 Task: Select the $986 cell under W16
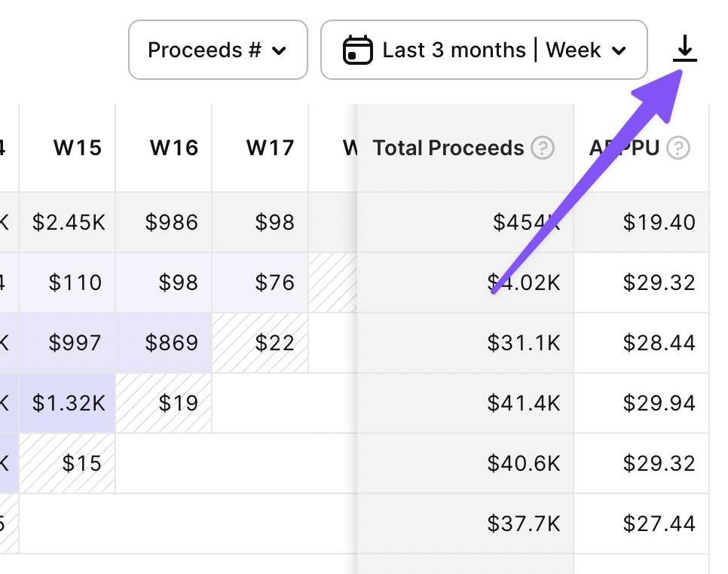point(172,222)
